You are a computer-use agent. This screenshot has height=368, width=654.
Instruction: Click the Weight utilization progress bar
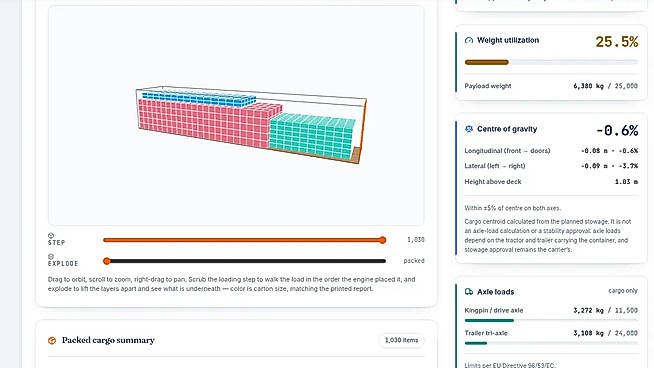click(x=551, y=62)
